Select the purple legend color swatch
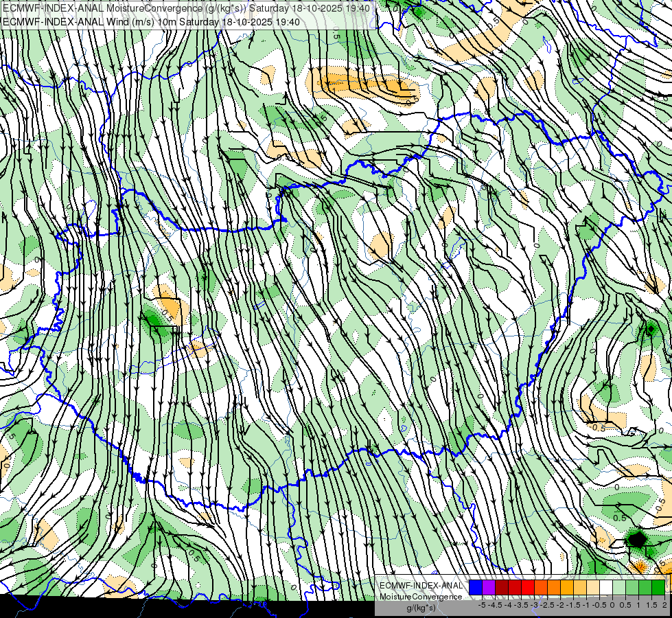 pos(488,587)
